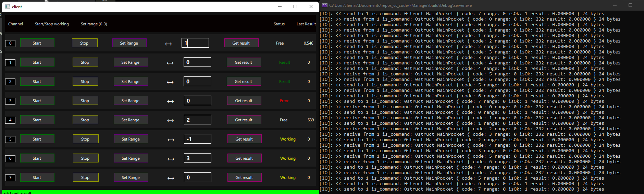Stop channel 1

tap(85, 62)
